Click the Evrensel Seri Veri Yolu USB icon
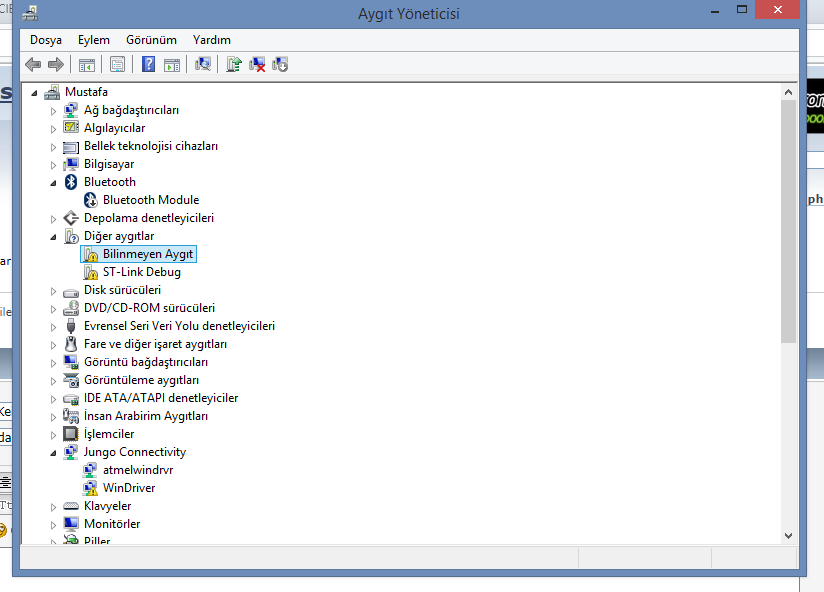This screenshot has width=824, height=592. [x=71, y=326]
